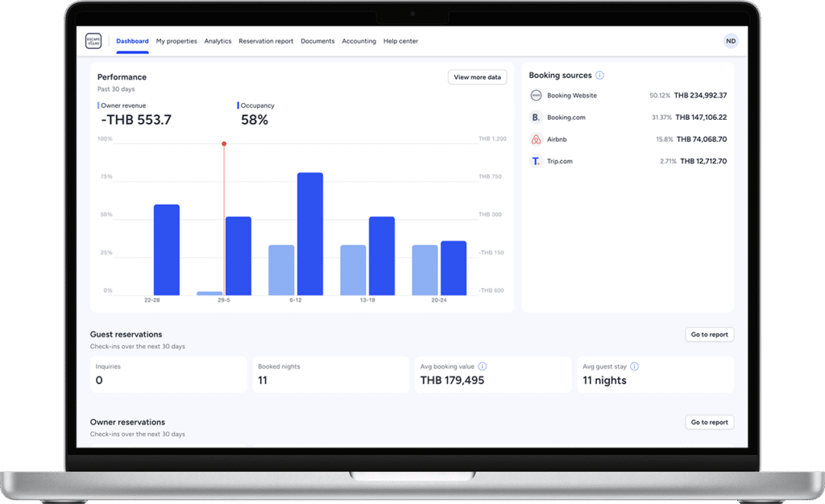Viewport: 825px width, 504px height.
Task: Open the Help center tab
Action: [x=400, y=41]
